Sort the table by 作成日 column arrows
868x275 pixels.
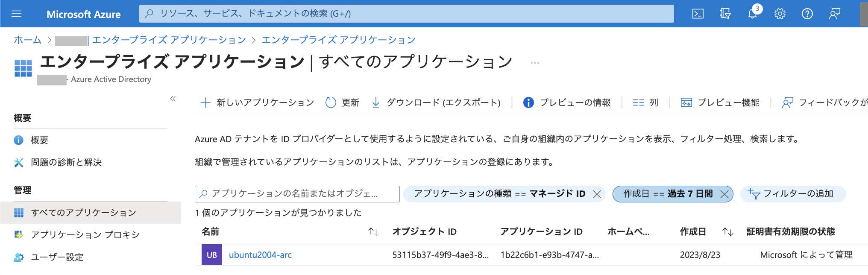pyautogui.click(x=728, y=232)
